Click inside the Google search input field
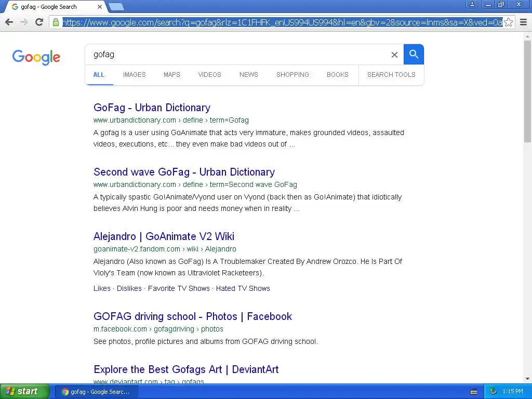The width and height of the screenshot is (532, 399). click(x=237, y=55)
